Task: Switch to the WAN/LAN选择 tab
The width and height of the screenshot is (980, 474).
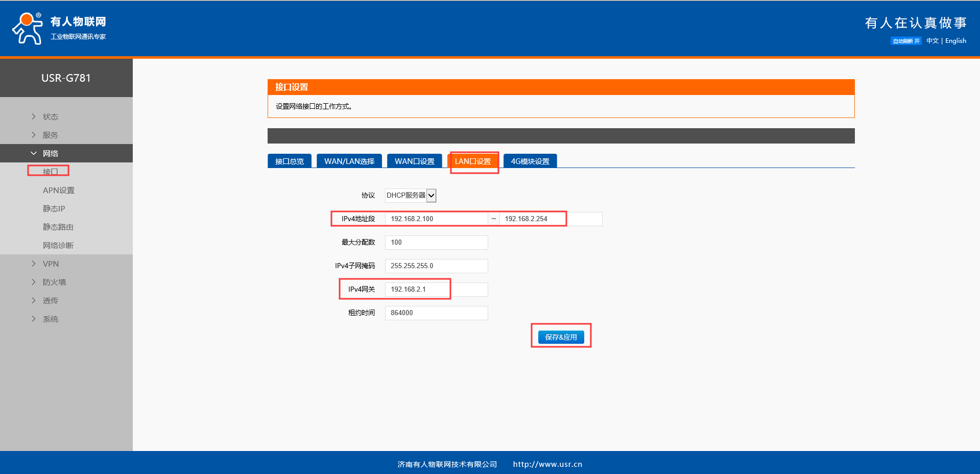Action: click(x=349, y=161)
